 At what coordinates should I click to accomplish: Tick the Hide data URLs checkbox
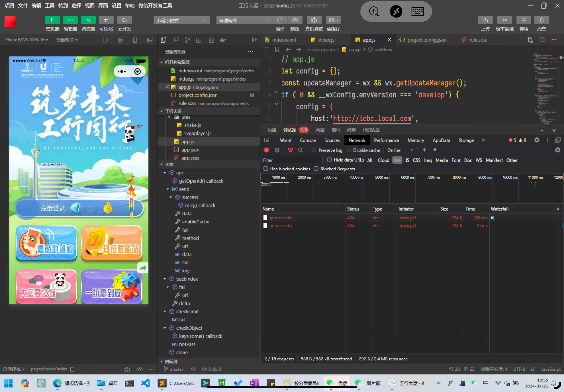(x=330, y=160)
